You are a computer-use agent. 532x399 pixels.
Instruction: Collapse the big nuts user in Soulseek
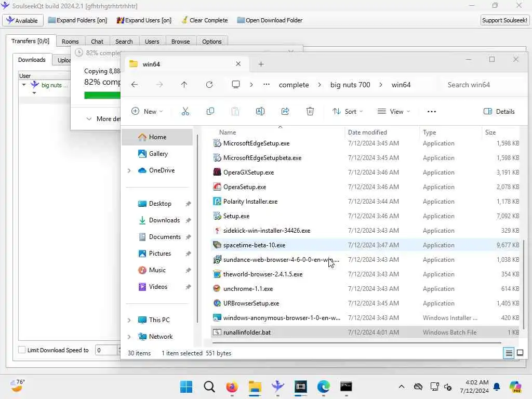coord(24,85)
